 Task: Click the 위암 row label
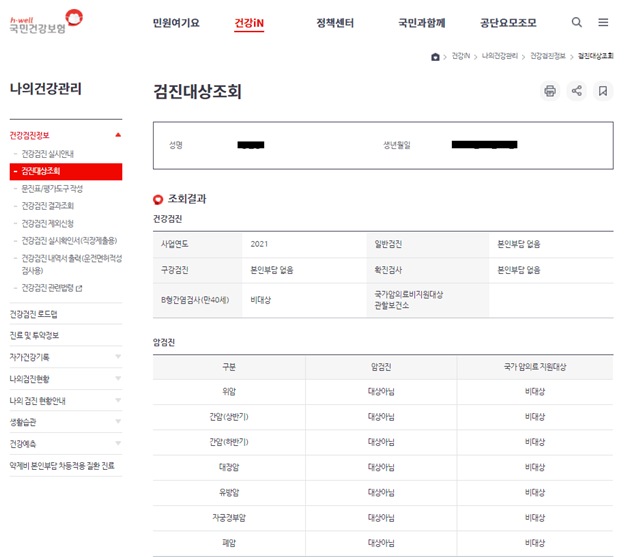(x=229, y=392)
